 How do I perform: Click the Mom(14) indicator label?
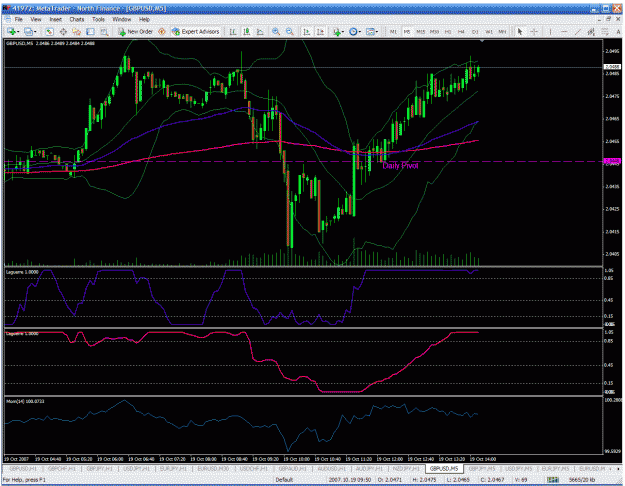25,401
